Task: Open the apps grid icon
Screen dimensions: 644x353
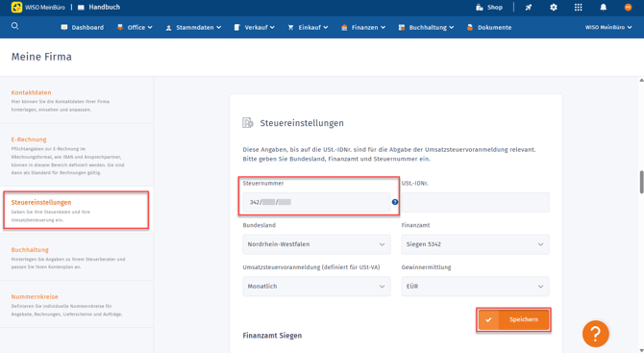Action: coord(579,7)
